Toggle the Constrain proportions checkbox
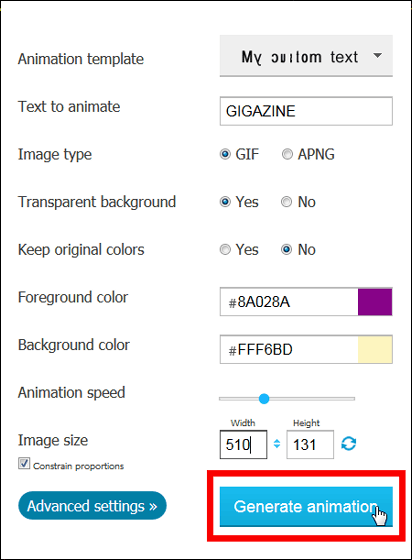The width and height of the screenshot is (412, 560). 24,463
